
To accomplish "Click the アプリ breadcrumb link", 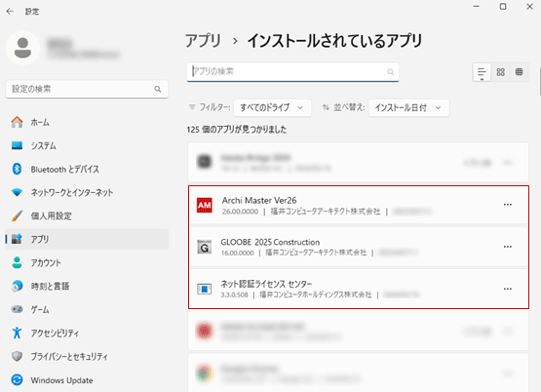I will point(203,41).
